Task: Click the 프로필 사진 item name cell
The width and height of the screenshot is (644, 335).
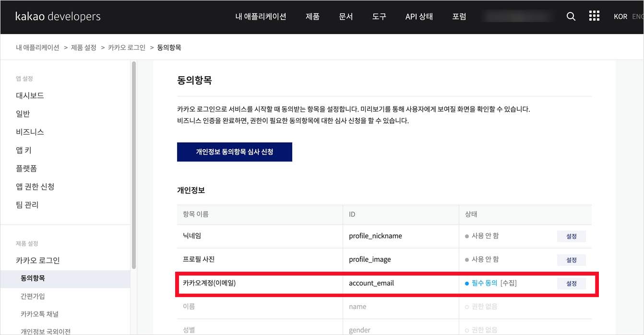Action: [260, 260]
